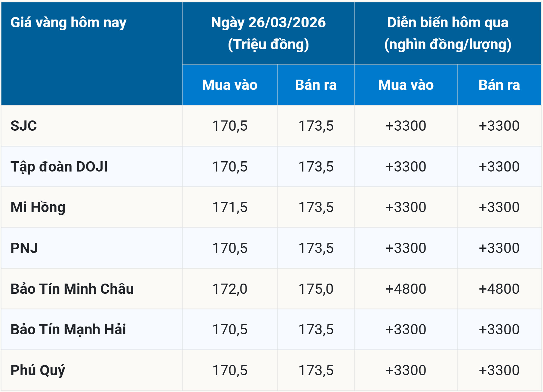Image resolution: width=543 pixels, height=392 pixels.
Task: Select the Bảo Tín Minh Châu label
Action: (72, 289)
